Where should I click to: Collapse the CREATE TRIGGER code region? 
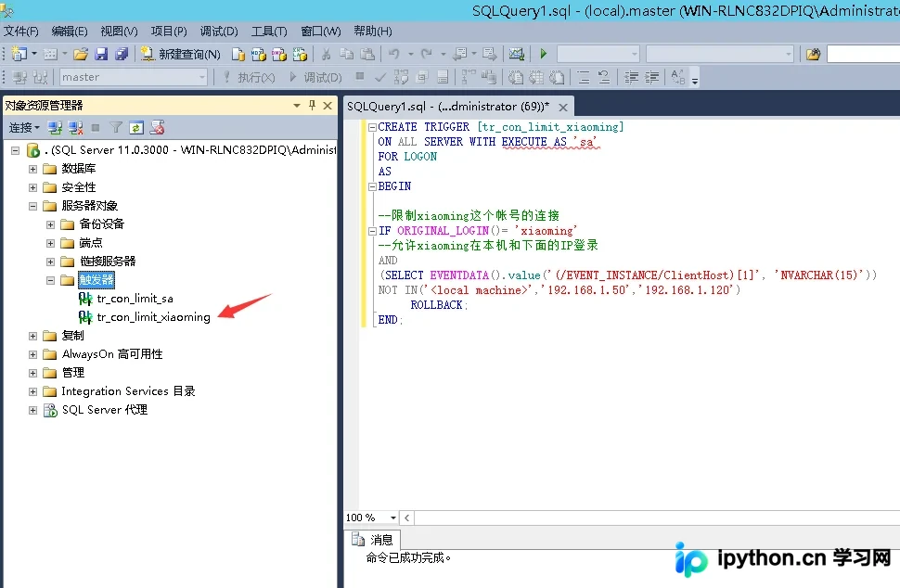[372, 127]
